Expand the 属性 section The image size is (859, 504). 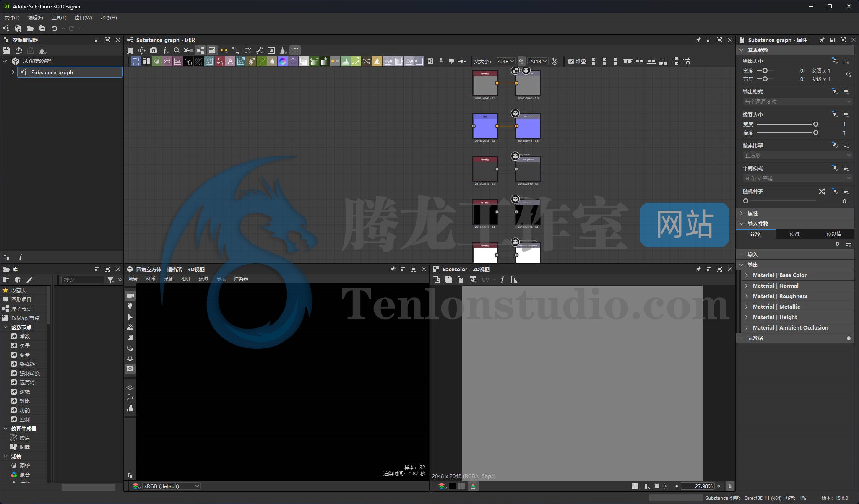pyautogui.click(x=742, y=213)
